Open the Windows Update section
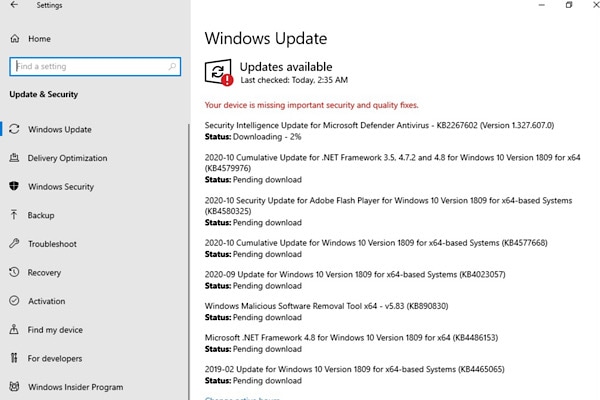Viewport: 600px width, 400px height. coord(60,129)
